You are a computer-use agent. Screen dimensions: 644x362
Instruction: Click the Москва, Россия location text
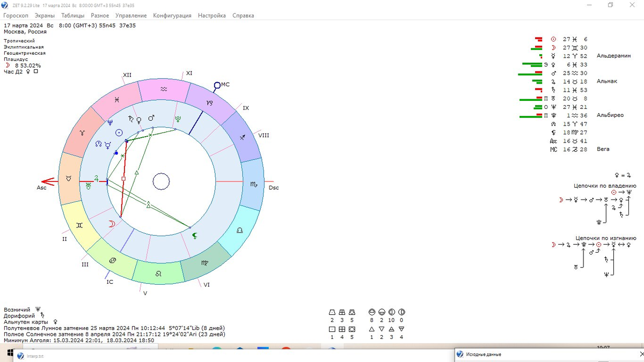click(x=25, y=32)
